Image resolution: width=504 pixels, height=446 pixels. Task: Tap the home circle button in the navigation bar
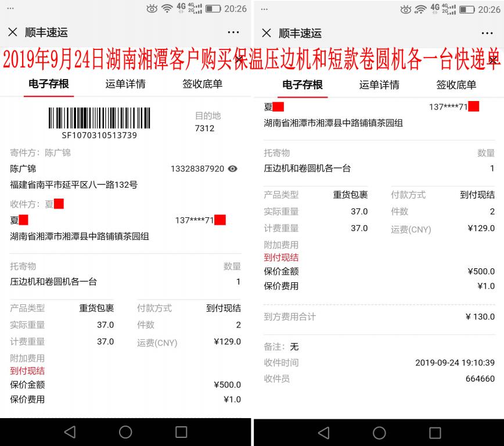click(x=125, y=432)
